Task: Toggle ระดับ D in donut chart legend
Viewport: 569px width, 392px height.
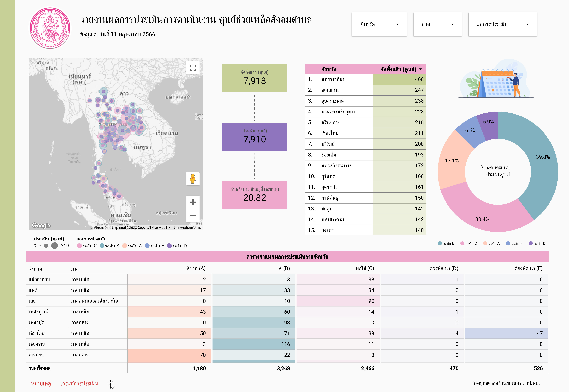Action: point(537,243)
